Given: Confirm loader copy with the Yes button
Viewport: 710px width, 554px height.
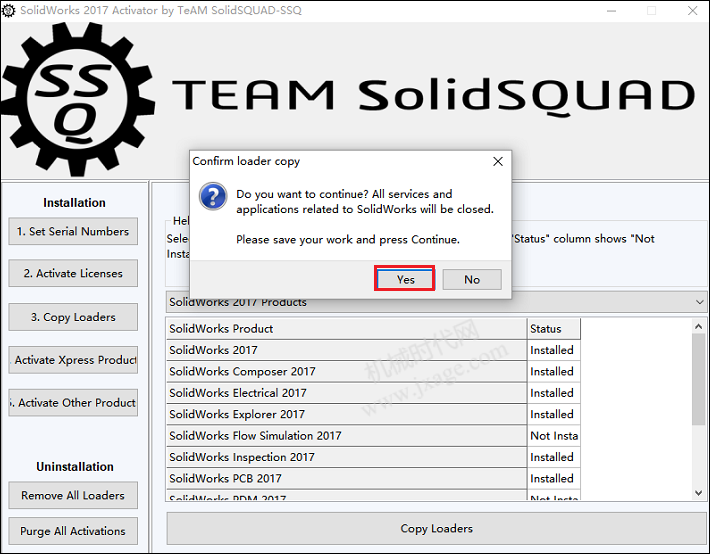Looking at the screenshot, I should [405, 279].
